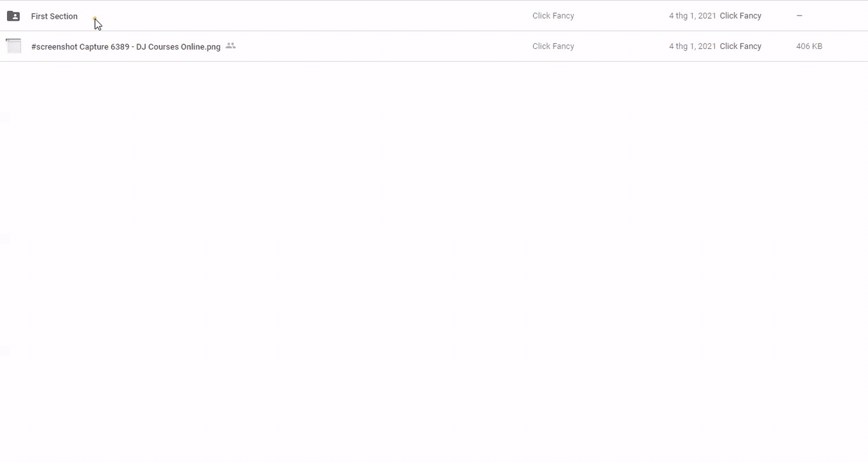Click the date 4 thg 1, 2021 for PNG file
868x463 pixels.
[692, 46]
